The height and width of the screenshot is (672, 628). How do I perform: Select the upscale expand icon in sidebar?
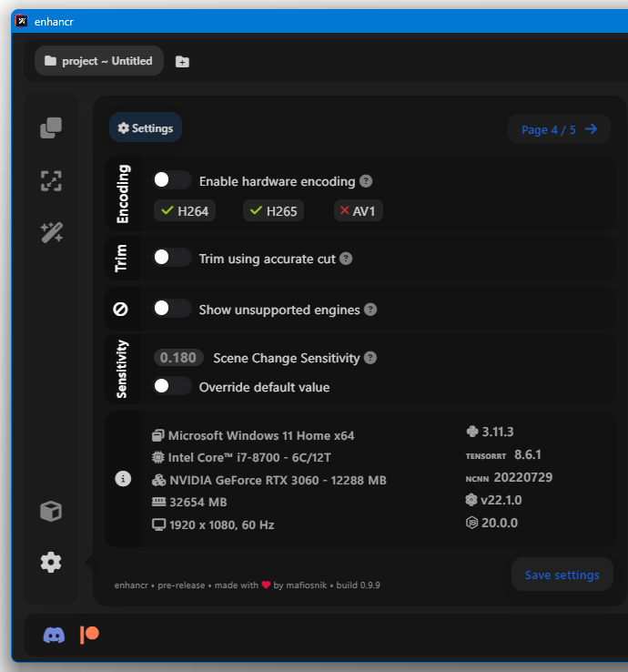pyautogui.click(x=51, y=181)
